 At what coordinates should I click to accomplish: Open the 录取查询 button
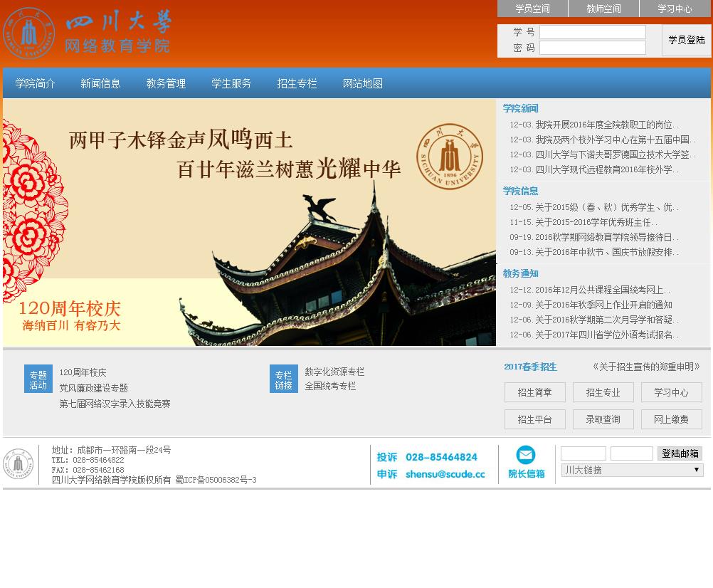click(x=603, y=419)
